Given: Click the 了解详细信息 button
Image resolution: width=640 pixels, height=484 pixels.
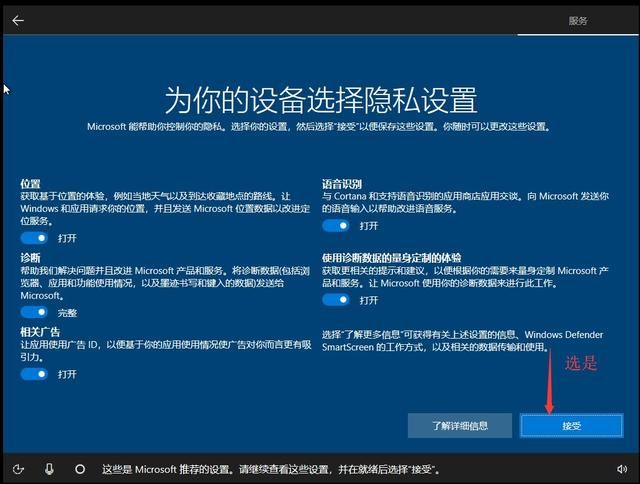Looking at the screenshot, I should 460,426.
